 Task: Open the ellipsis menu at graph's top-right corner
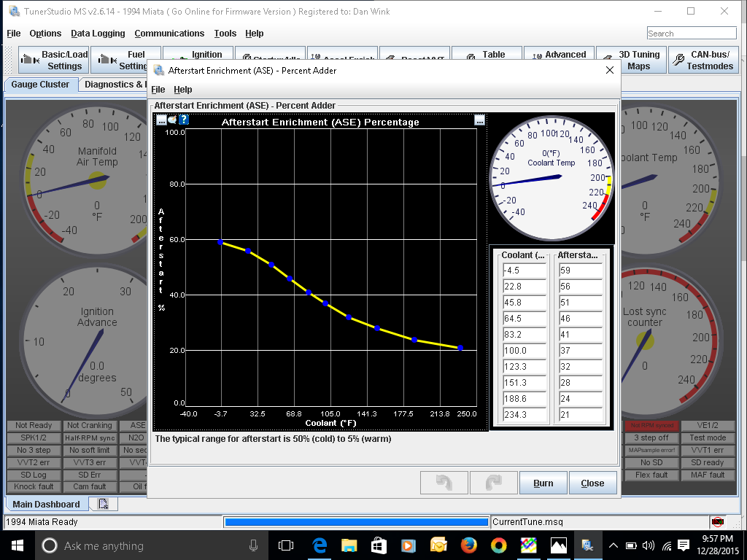(x=479, y=121)
